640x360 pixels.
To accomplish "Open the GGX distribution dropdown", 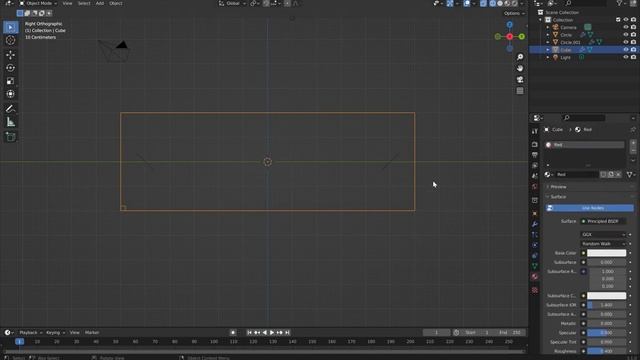I will [x=603, y=235].
